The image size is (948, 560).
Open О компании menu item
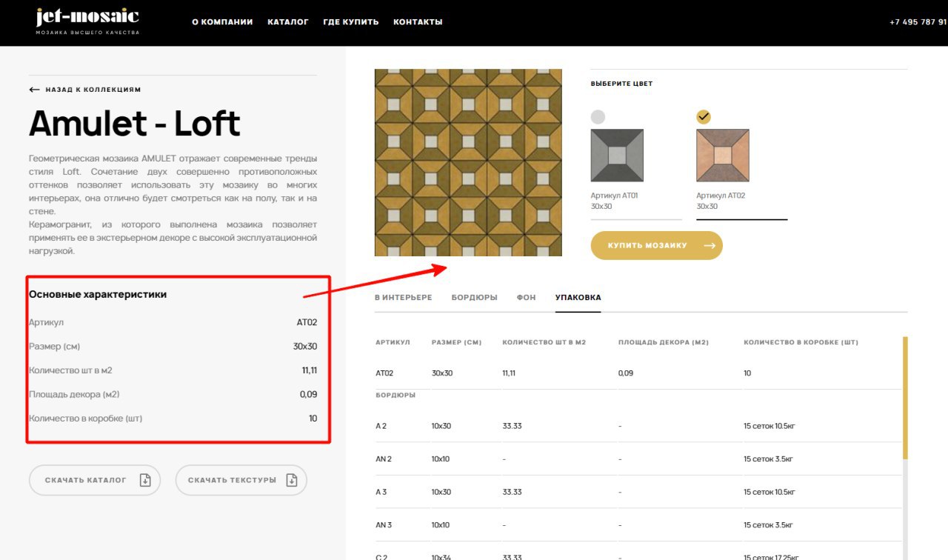tap(222, 22)
